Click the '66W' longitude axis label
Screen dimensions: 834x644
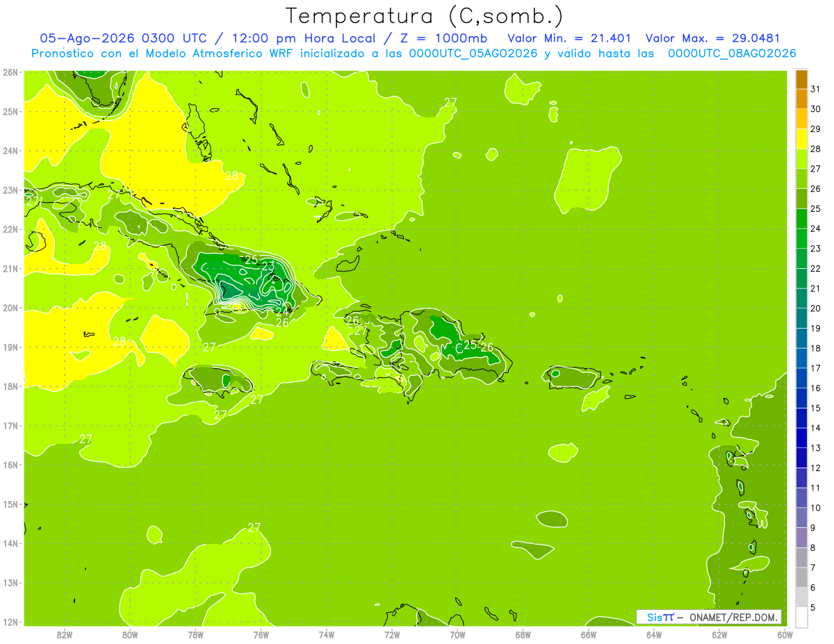(588, 634)
